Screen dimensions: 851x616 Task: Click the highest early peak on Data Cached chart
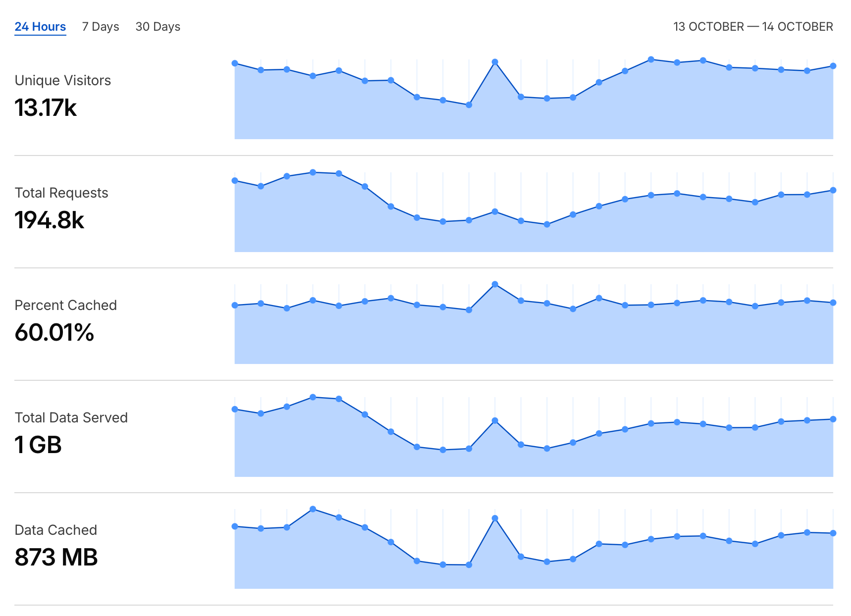point(313,509)
